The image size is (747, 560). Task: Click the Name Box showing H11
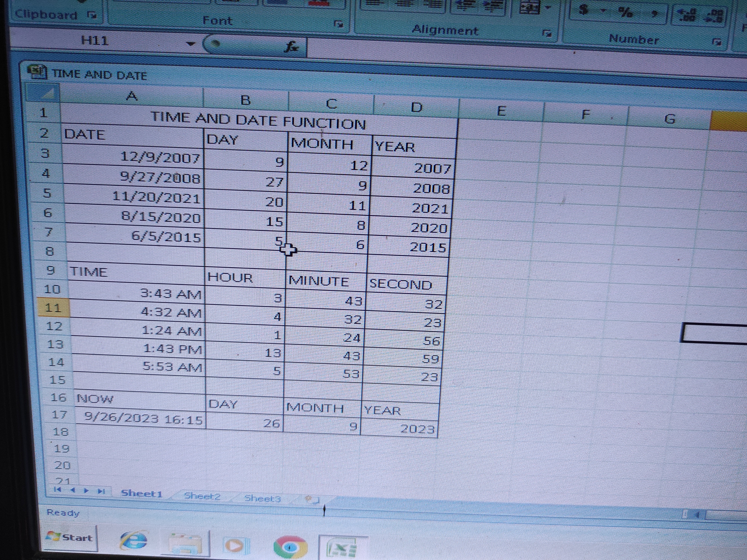94,41
